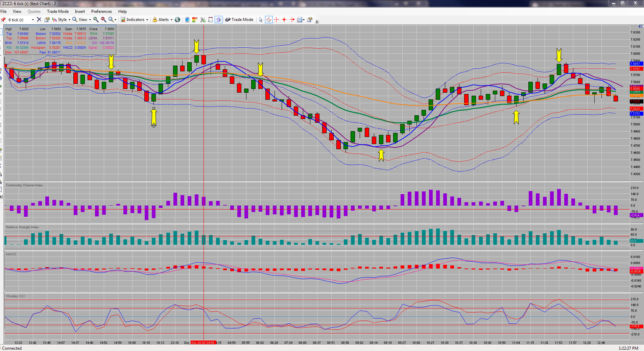644x351 pixels.
Task: Open the View menu in menu bar
Action: pyautogui.click(x=17, y=11)
